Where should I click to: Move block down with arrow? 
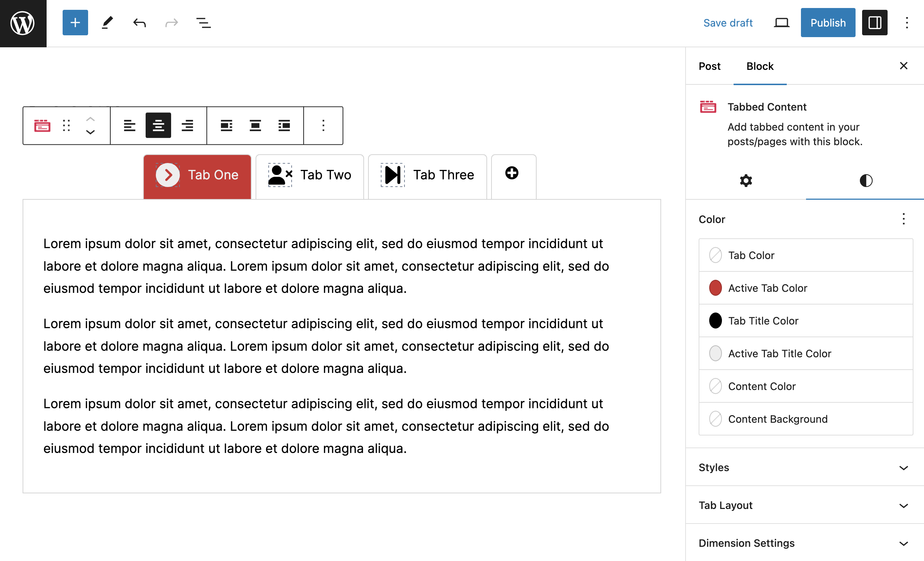pos(90,132)
